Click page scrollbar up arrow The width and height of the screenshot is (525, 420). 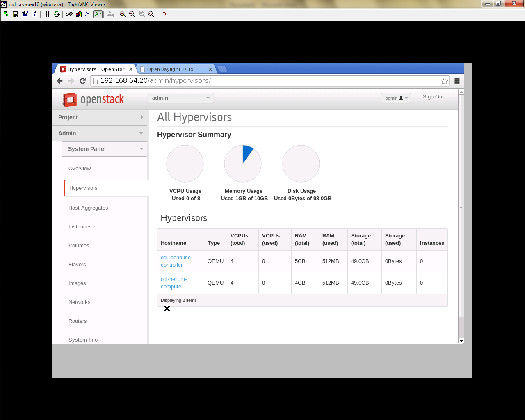point(461,92)
